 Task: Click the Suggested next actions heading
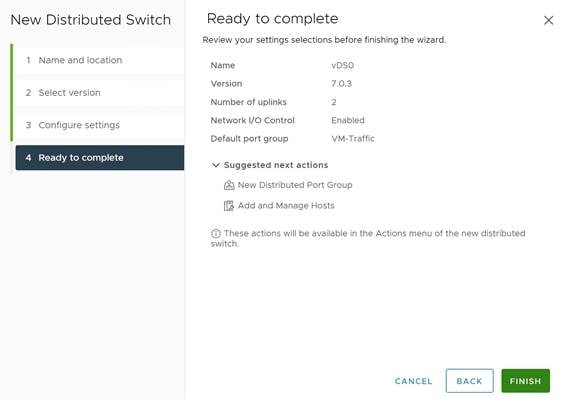click(x=276, y=165)
